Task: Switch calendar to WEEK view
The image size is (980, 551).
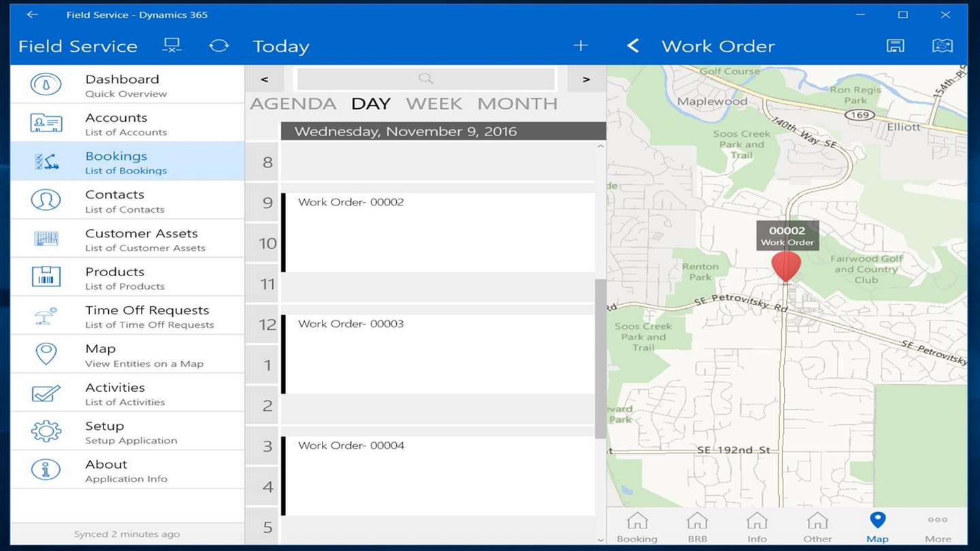Action: point(434,103)
